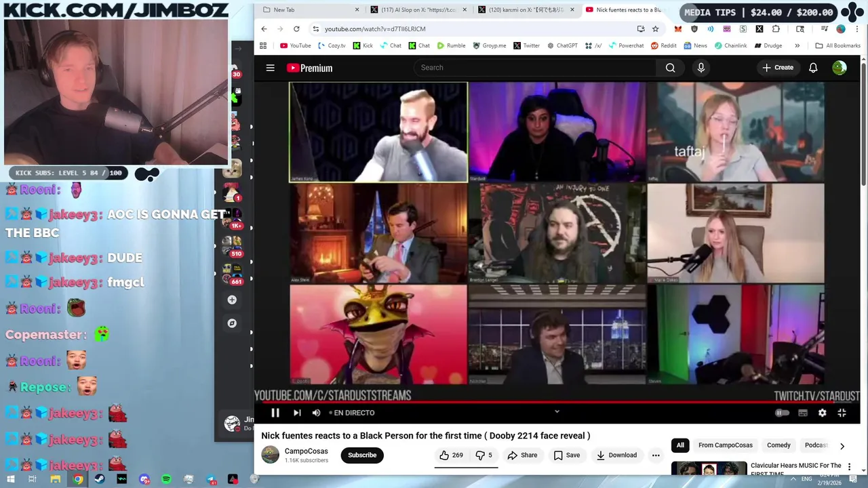Skip to next video in player
The width and height of the screenshot is (868, 488).
296,413
